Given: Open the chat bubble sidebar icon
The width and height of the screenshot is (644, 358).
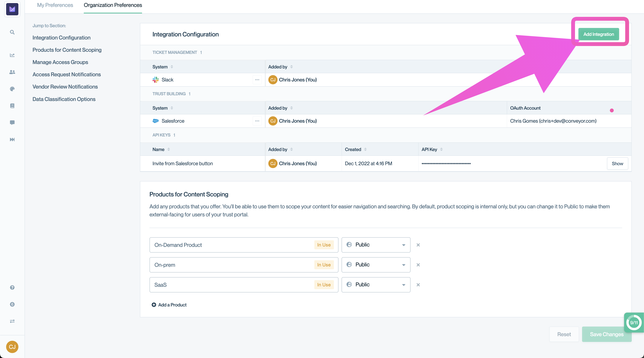Looking at the screenshot, I should coord(12,122).
